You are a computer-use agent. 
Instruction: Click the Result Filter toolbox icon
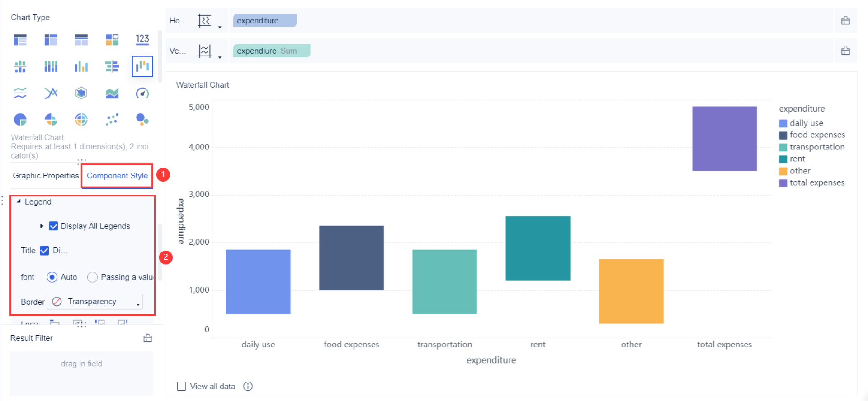pos(148,338)
